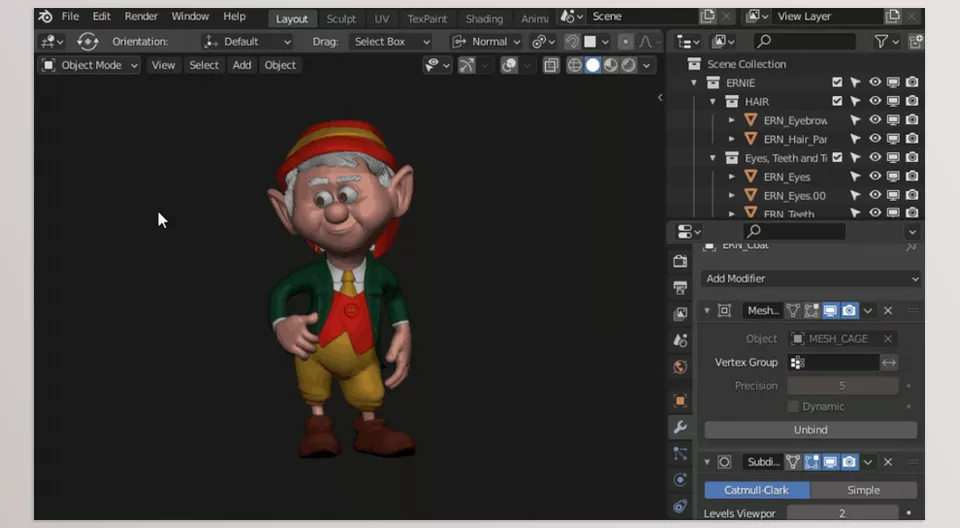Toggle viewport overlays icon
This screenshot has height=528, width=960.
509,65
